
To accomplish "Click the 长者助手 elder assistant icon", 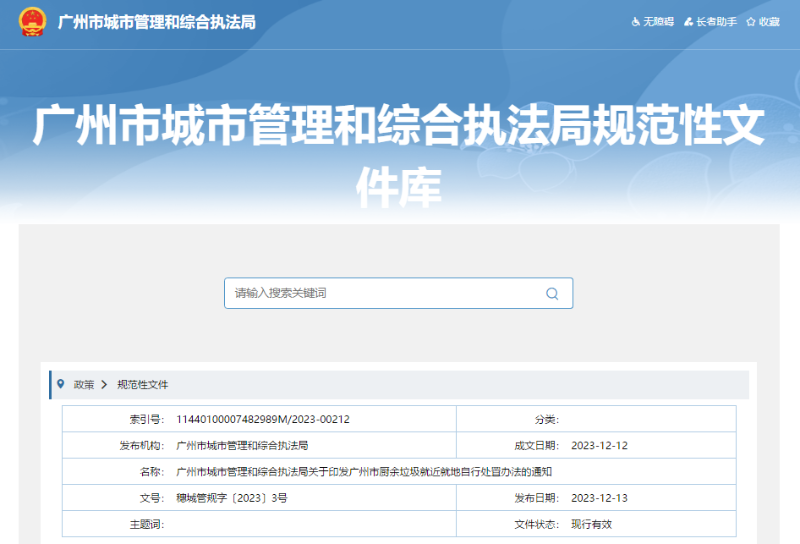I will [689, 22].
